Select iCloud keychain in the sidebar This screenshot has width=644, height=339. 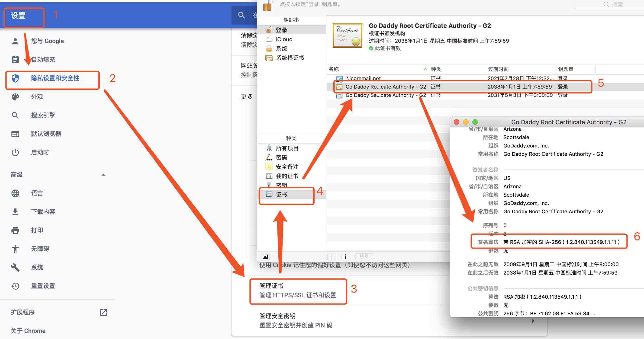coord(292,39)
